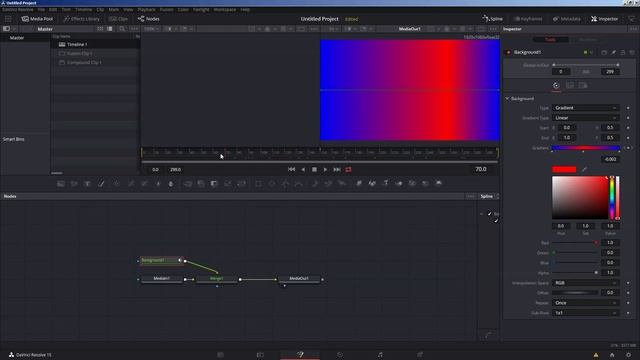Open the Keyframes panel

coord(528,19)
